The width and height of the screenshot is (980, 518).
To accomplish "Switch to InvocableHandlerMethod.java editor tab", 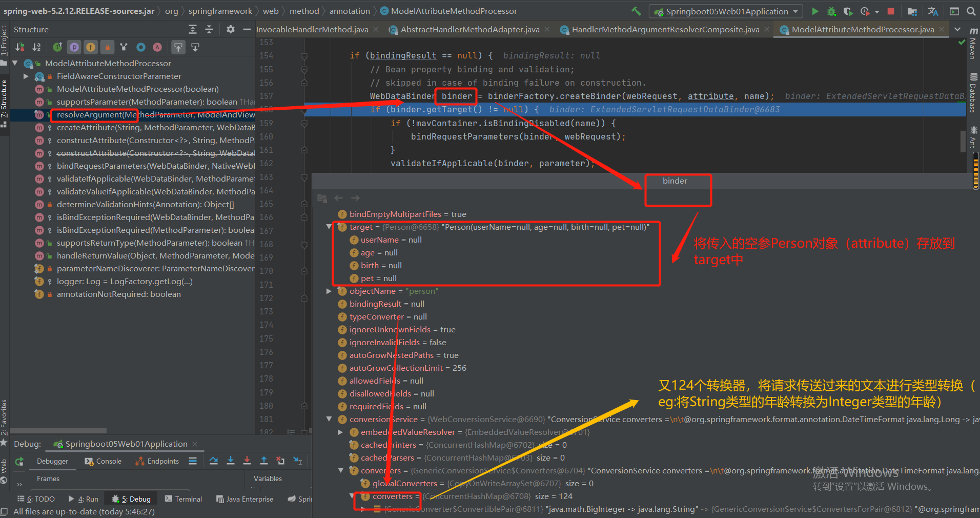I will (312, 29).
